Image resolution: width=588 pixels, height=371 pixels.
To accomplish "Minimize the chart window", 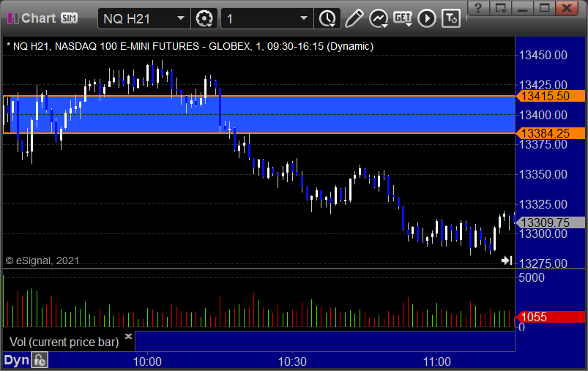I will coord(522,8).
